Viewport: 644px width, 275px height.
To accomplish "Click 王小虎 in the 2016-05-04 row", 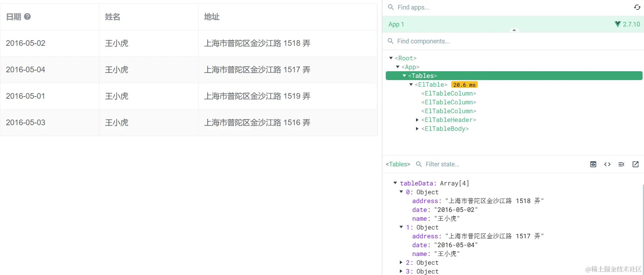I will click(117, 69).
